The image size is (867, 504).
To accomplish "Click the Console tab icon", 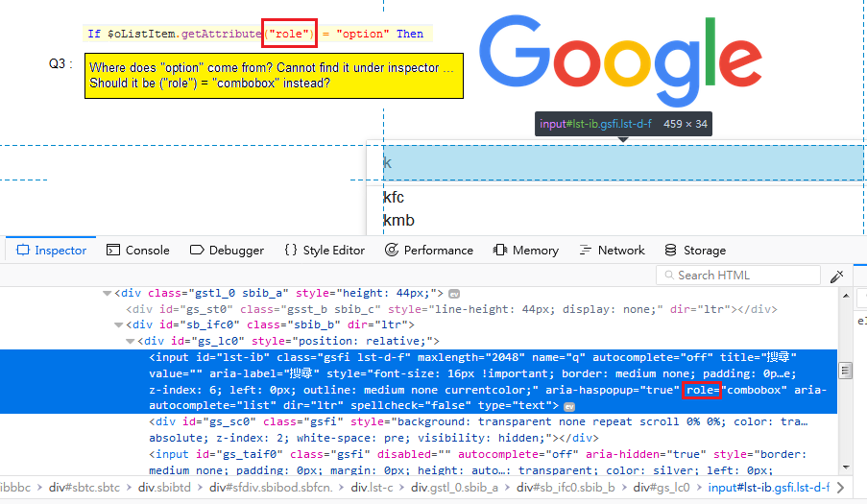I will tap(112, 250).
